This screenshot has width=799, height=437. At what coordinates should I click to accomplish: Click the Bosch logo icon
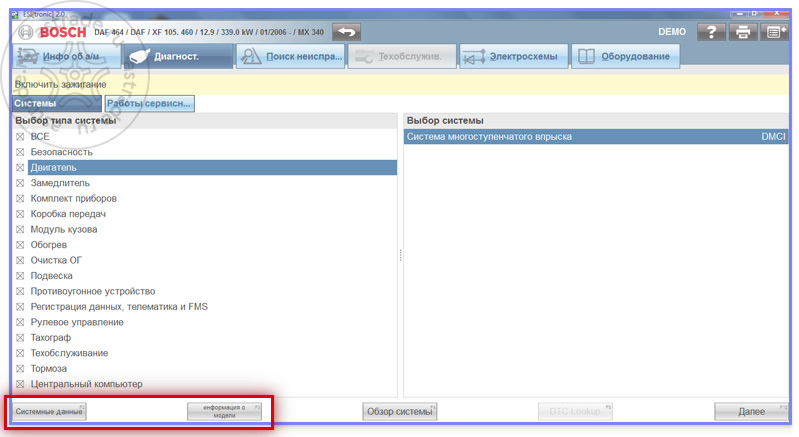25,32
